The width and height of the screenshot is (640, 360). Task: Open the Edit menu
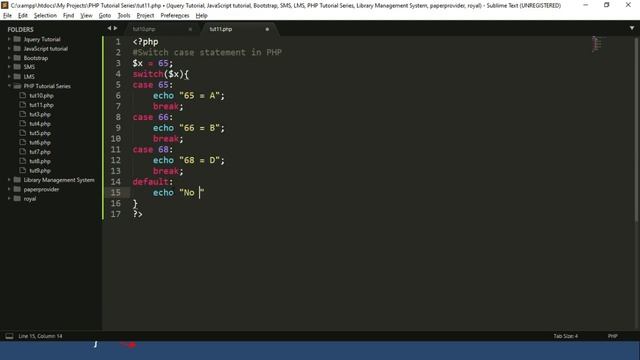pyautogui.click(x=23, y=16)
